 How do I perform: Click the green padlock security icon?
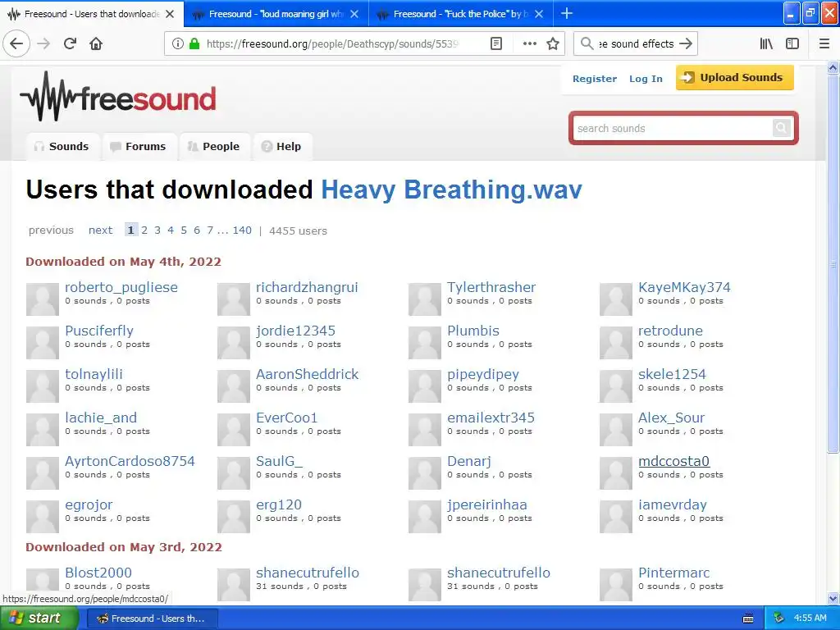194,43
